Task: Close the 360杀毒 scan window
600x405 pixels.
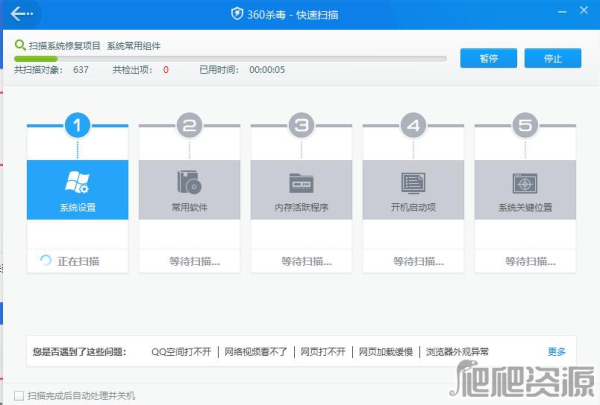Action: [584, 10]
